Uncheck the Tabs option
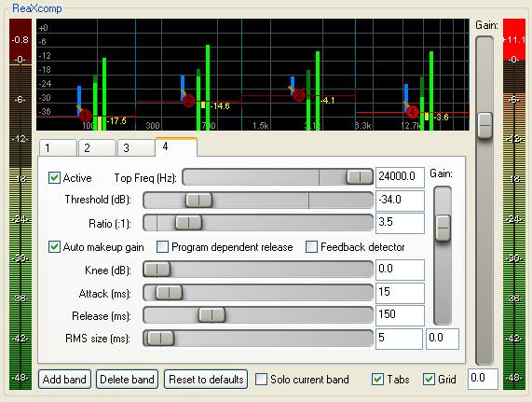 tap(377, 380)
